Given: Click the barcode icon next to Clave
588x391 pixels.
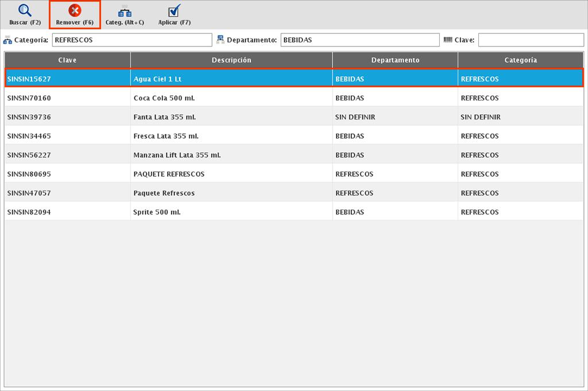Looking at the screenshot, I should tap(448, 40).
